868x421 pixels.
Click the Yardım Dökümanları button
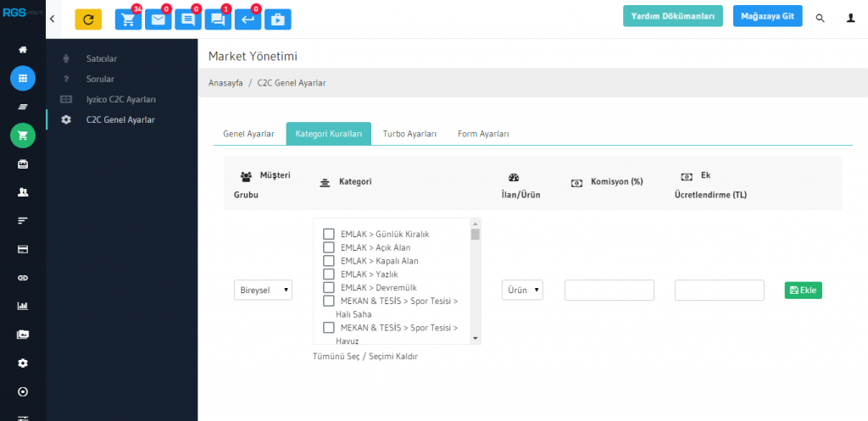coord(673,16)
